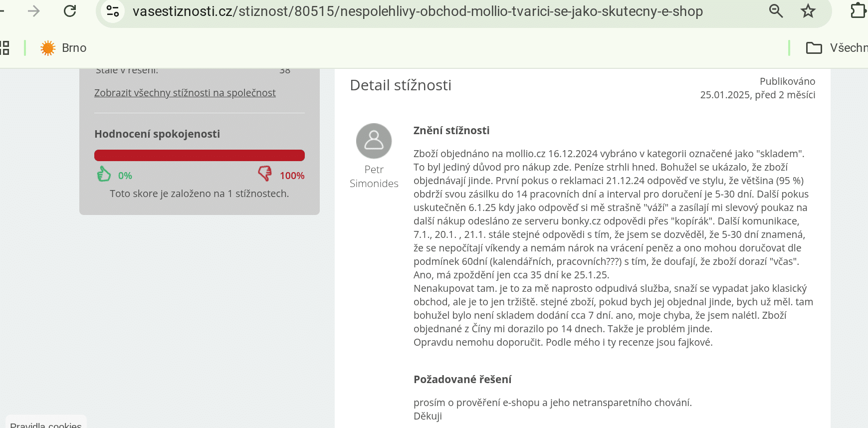This screenshot has height=428, width=868.
Task: Open the Brno bookmark
Action: [63, 48]
